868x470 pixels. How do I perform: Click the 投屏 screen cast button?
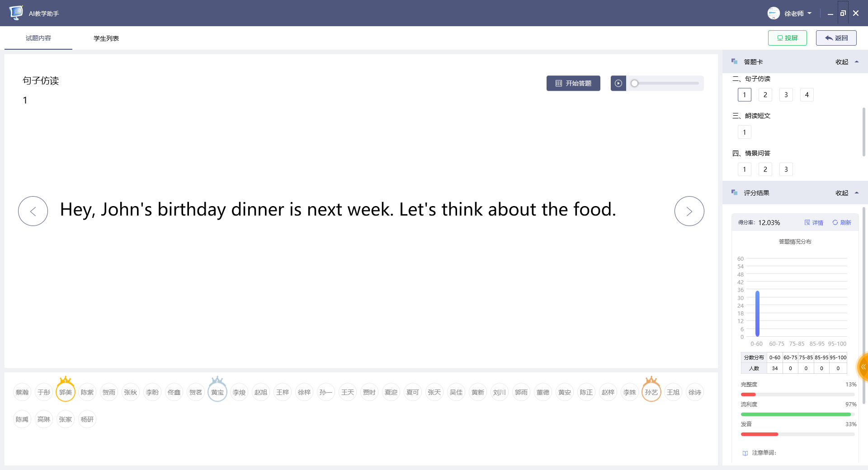pyautogui.click(x=788, y=38)
